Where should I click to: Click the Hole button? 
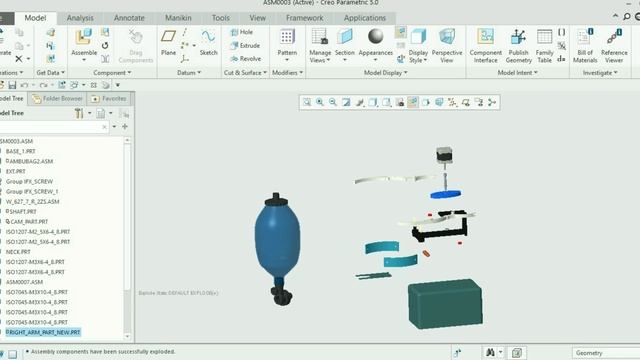coord(242,32)
